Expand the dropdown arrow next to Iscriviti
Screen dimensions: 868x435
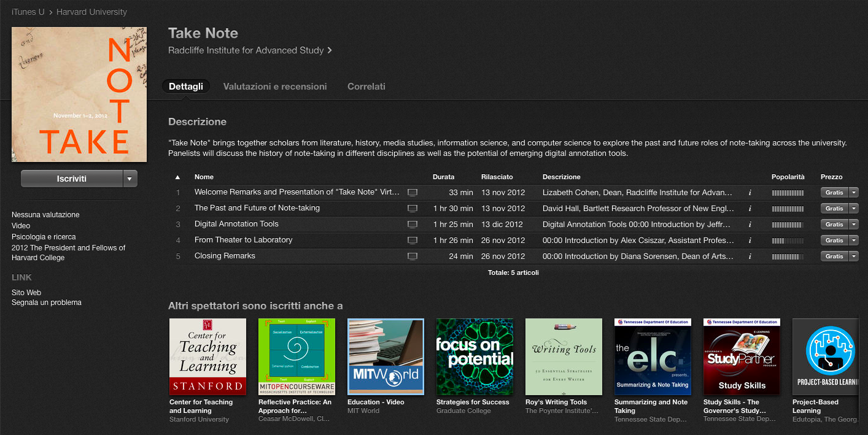[130, 179]
